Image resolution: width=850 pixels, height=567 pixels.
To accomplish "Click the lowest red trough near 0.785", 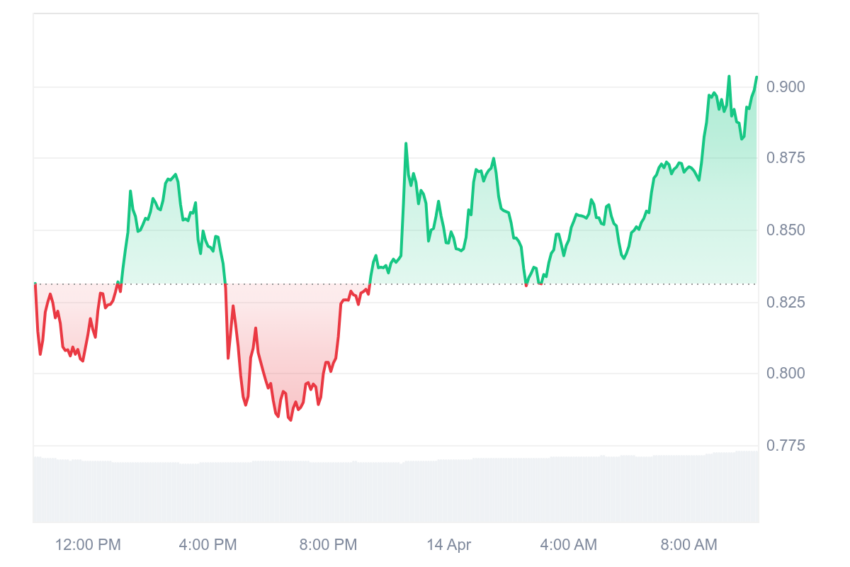I will coord(291,420).
